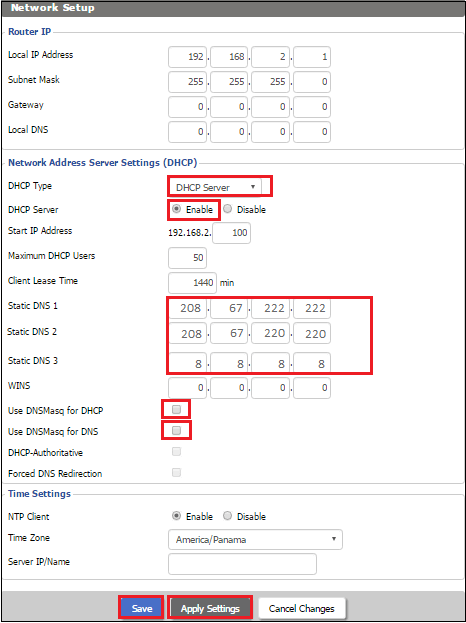Open the DHCP Type dropdown
Image resolution: width=466 pixels, height=623 pixels.
[215, 187]
